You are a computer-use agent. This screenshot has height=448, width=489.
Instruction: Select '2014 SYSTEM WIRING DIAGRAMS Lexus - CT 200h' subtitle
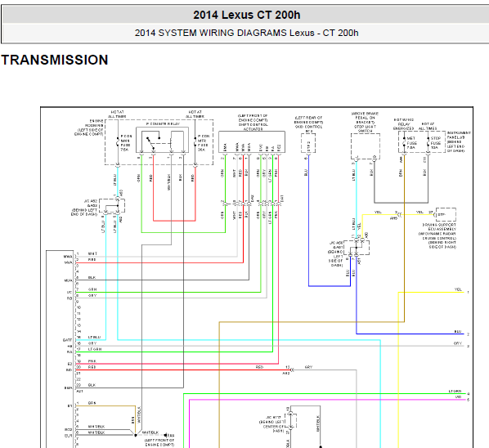[x=246, y=33]
